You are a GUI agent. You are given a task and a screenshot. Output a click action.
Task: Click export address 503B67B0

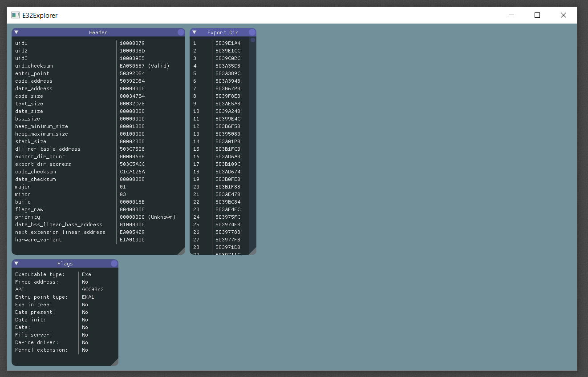[228, 88]
